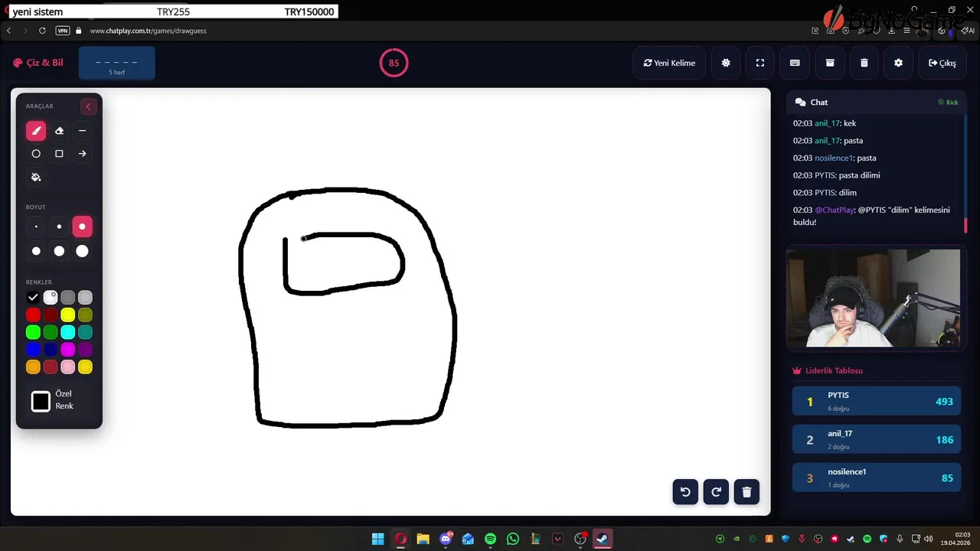Open WhatsApp from the taskbar
Image resolution: width=980 pixels, height=551 pixels.
coord(512,539)
